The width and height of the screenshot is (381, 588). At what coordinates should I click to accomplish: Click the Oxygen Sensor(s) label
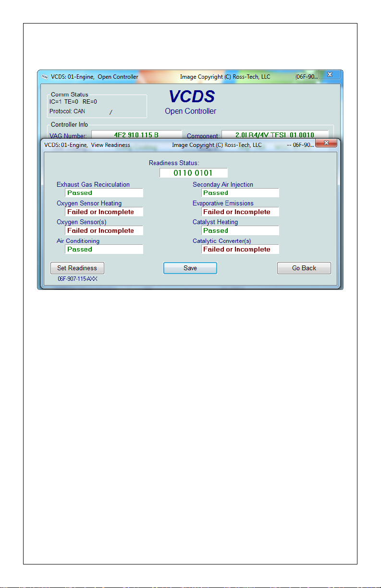click(x=82, y=222)
